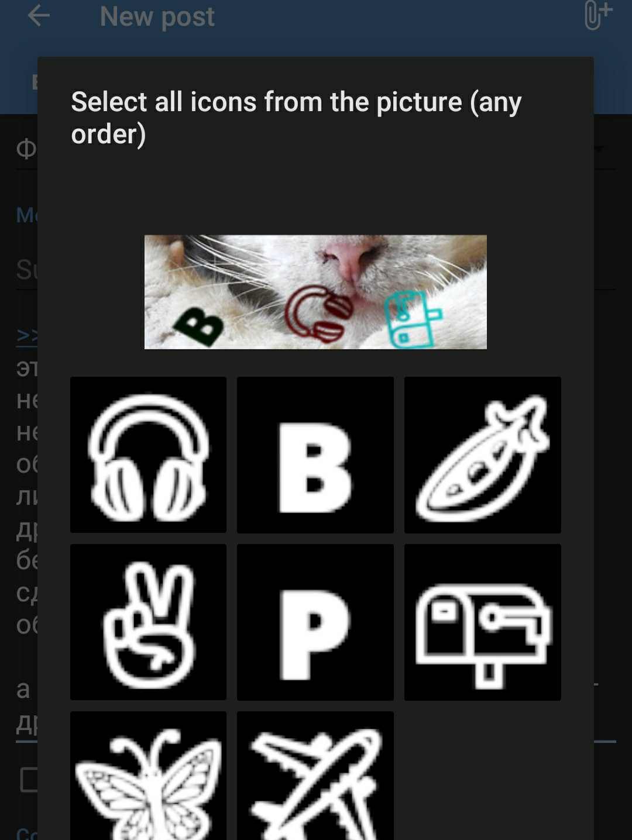Viewport: 632px width, 840px height.
Task: Tap the 'Select all icons' instruction text
Action: [x=296, y=118]
